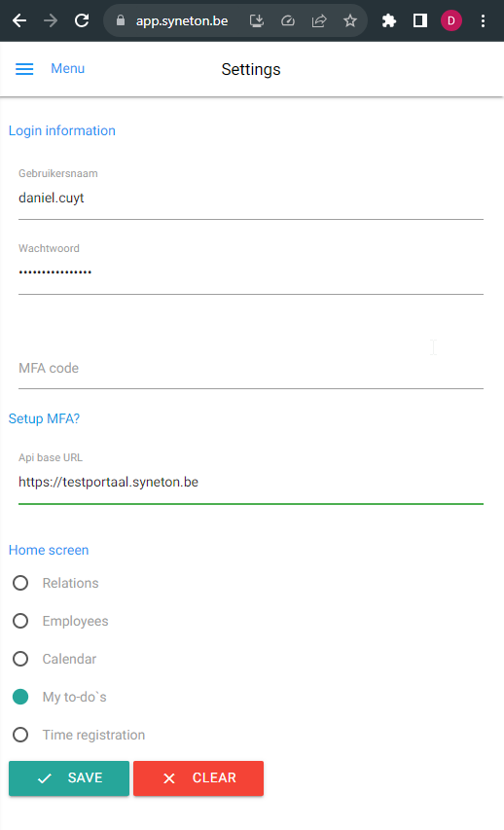Click the share page icon
Screen dimensions: 504x830
coord(319,20)
